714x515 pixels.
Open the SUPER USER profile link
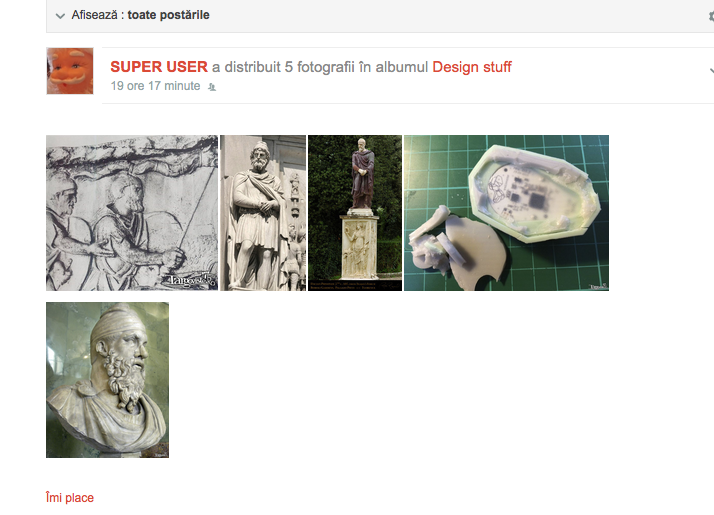[159, 67]
